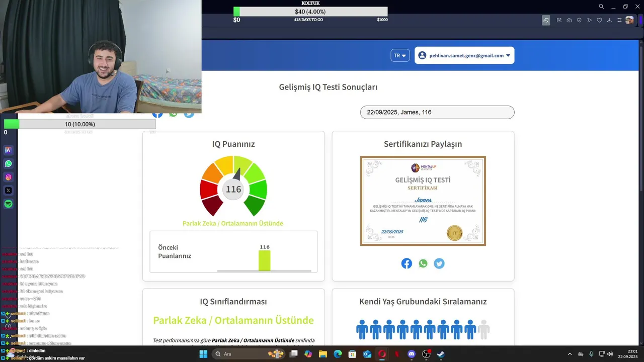Click the IQ certificate thumbnail image

[423, 201]
